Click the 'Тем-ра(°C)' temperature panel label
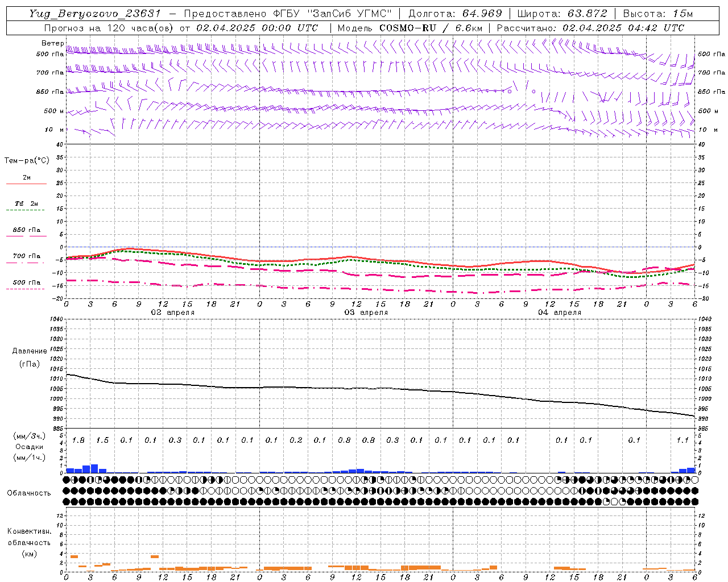The width and height of the screenshot is (728, 582). pyautogui.click(x=27, y=161)
